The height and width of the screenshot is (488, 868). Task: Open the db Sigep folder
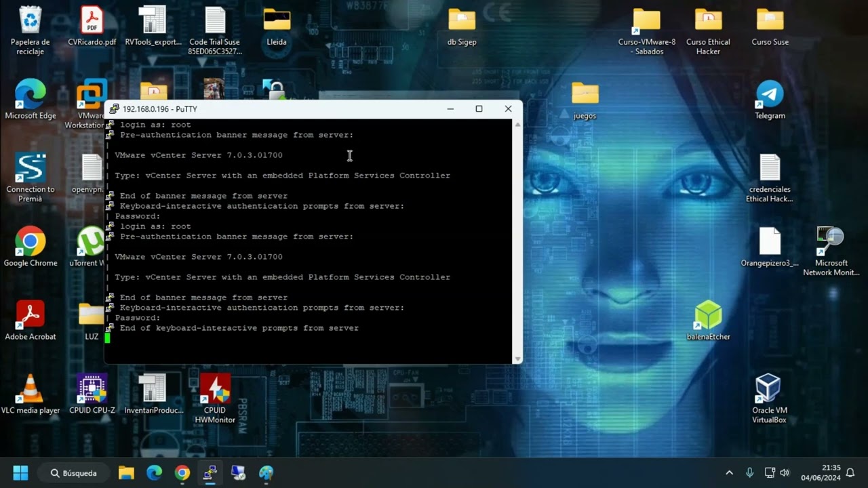point(462,27)
